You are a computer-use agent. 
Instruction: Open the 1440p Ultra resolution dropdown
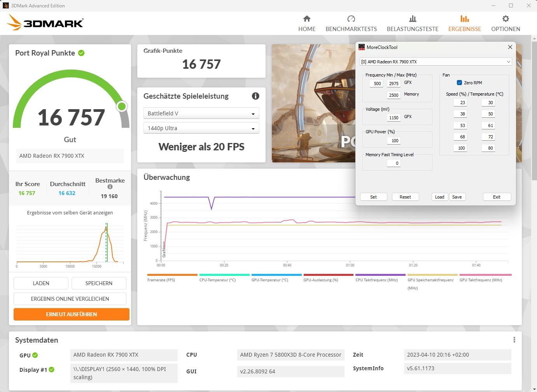(x=201, y=128)
